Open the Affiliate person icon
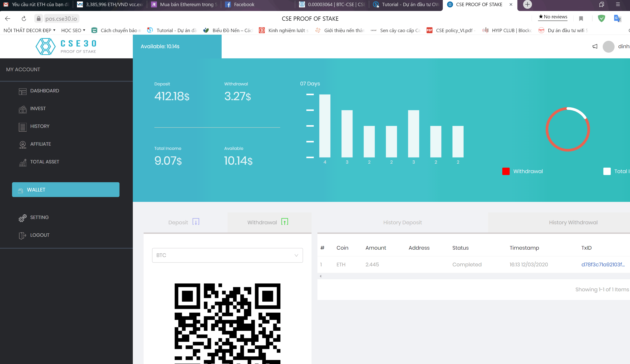The image size is (630, 364). pyautogui.click(x=22, y=145)
